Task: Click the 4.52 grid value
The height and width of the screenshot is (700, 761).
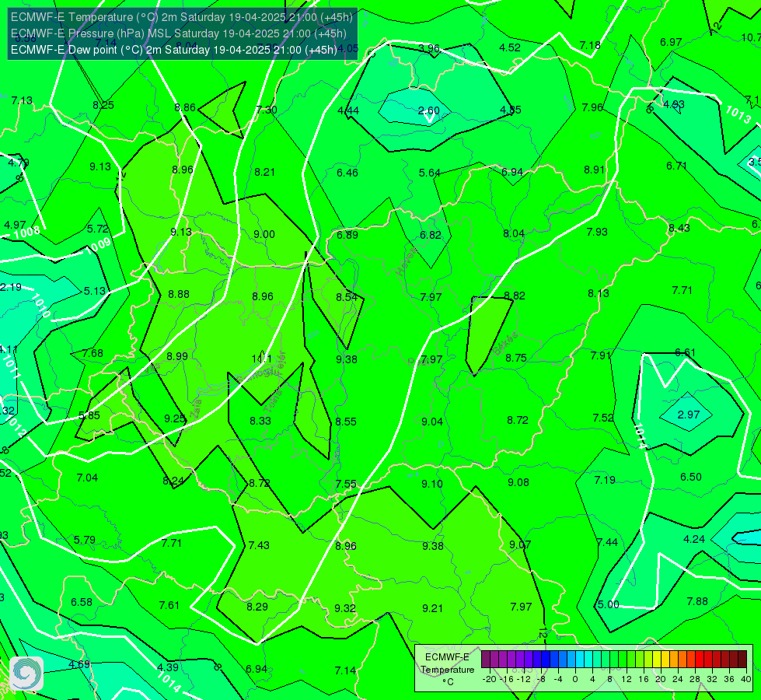Action: (510, 47)
